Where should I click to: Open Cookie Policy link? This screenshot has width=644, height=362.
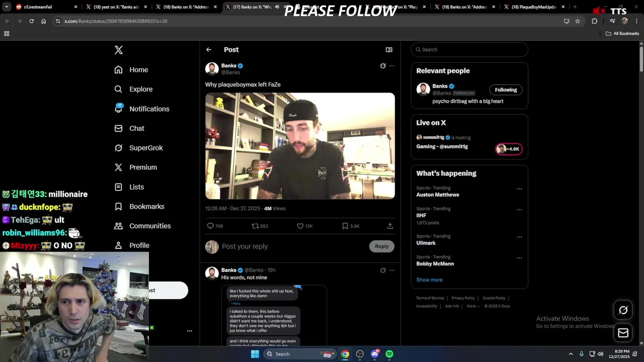(x=494, y=298)
